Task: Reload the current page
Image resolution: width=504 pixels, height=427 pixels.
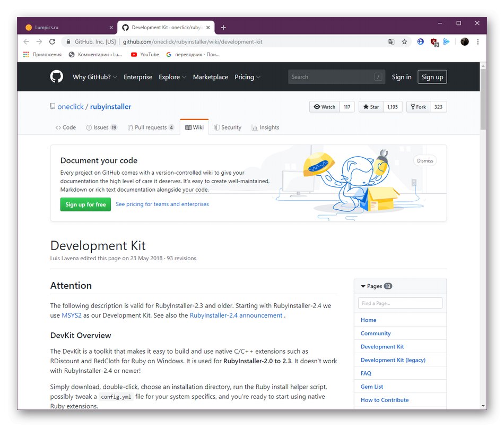Action: [x=52, y=41]
